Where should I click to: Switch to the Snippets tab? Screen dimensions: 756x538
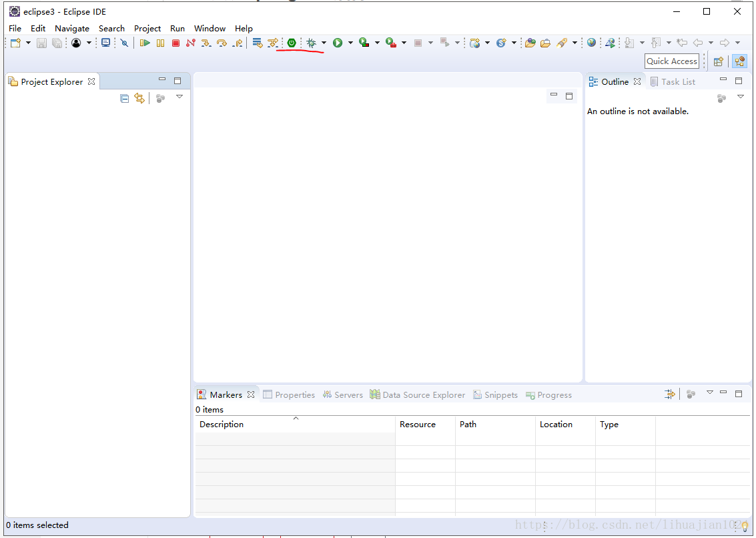pos(496,394)
